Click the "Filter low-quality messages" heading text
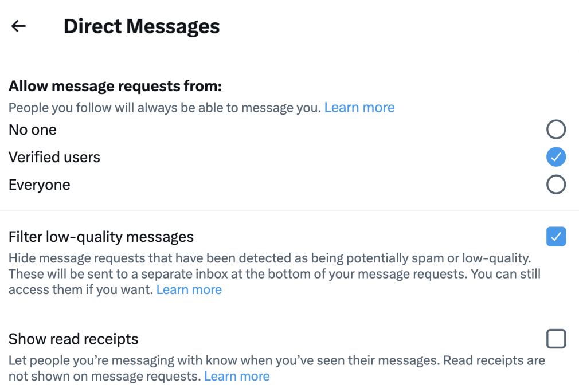Image resolution: width=579 pixels, height=392 pixels. (101, 236)
